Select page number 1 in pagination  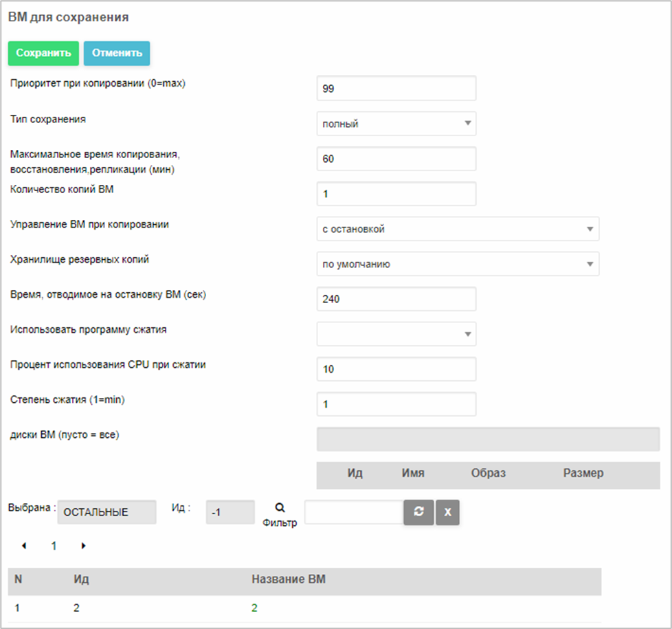click(x=54, y=546)
